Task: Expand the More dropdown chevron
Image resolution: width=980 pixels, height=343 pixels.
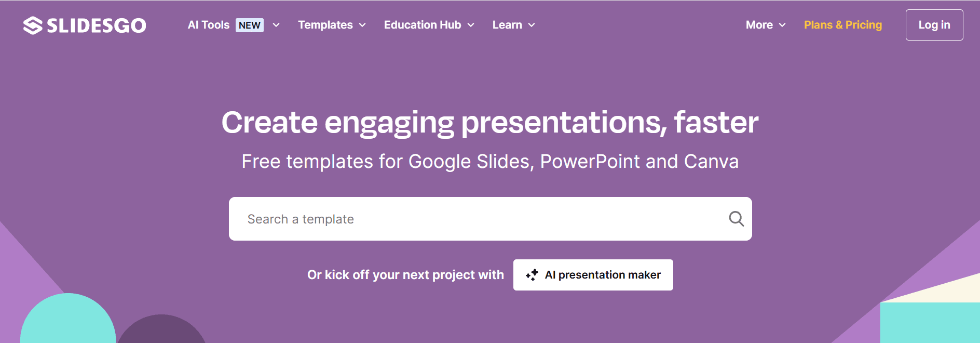Action: coord(782,25)
